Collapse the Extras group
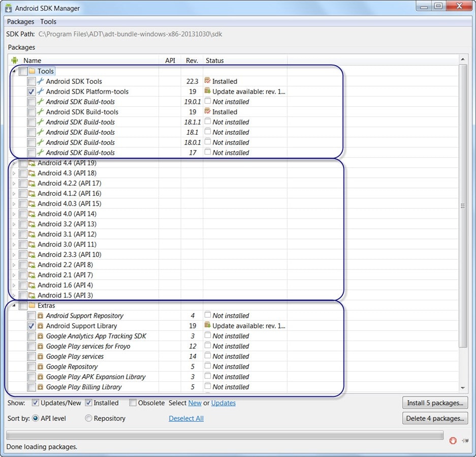This screenshot has height=457, width=476. [x=14, y=306]
